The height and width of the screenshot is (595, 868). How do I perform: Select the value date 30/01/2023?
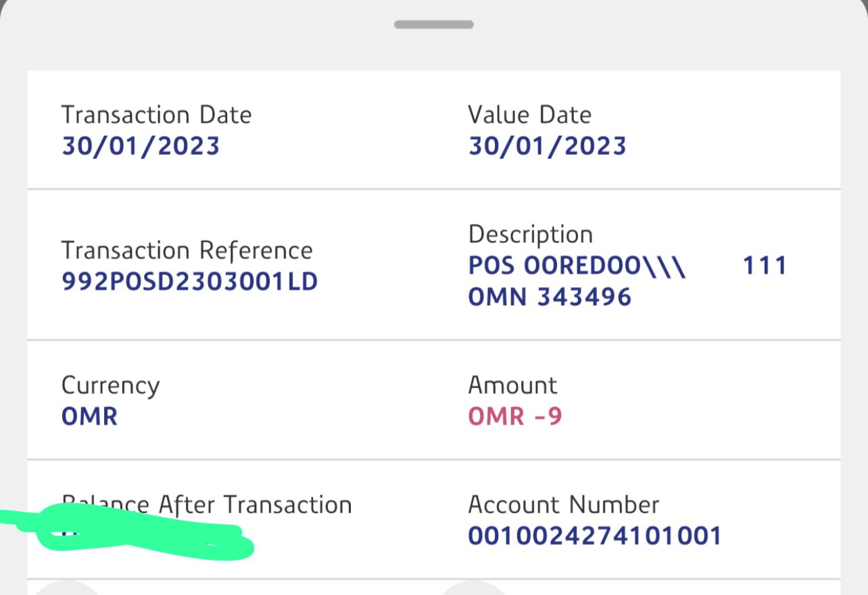click(547, 147)
